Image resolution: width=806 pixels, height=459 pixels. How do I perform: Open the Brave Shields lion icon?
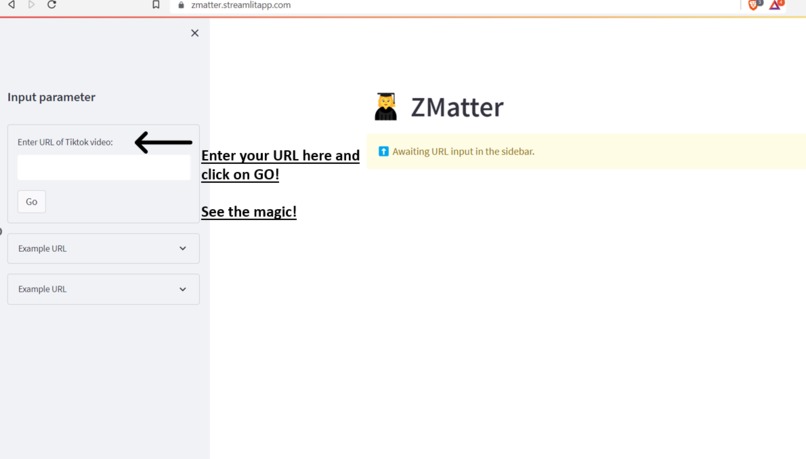point(754,5)
